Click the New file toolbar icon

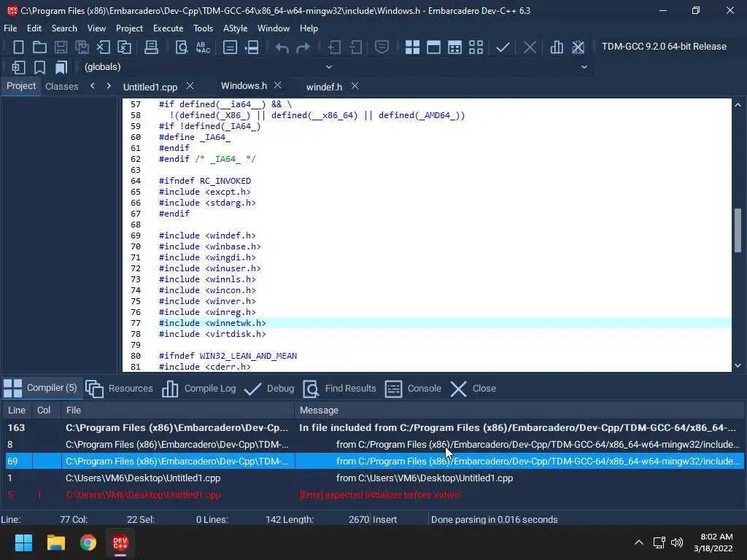[18, 47]
